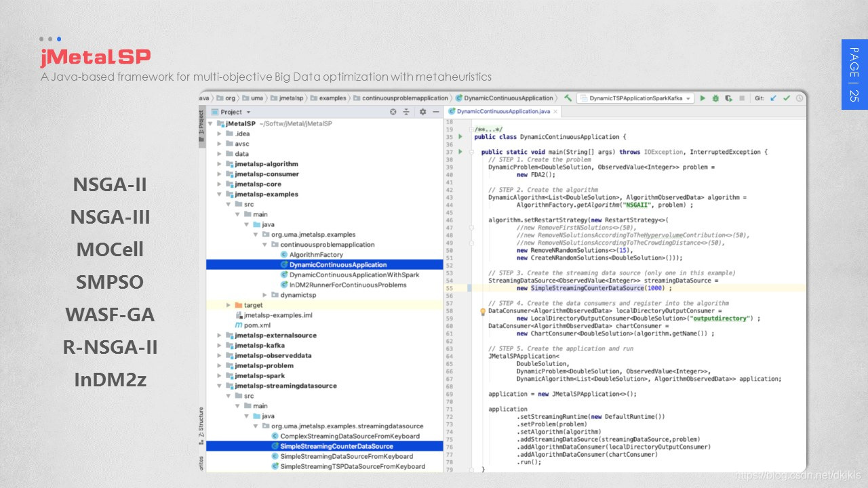Viewport: 868px width, 488px height.
Task: Close the DynamicContinuousApplication.java tab
Action: (x=556, y=111)
